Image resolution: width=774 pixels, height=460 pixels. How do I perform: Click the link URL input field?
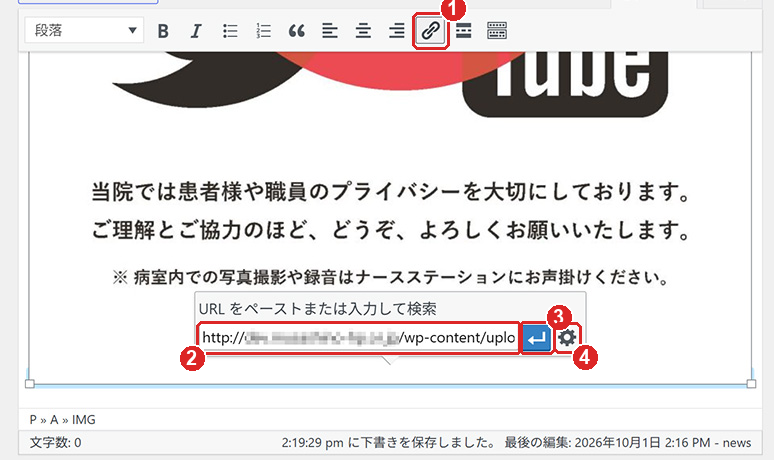358,338
